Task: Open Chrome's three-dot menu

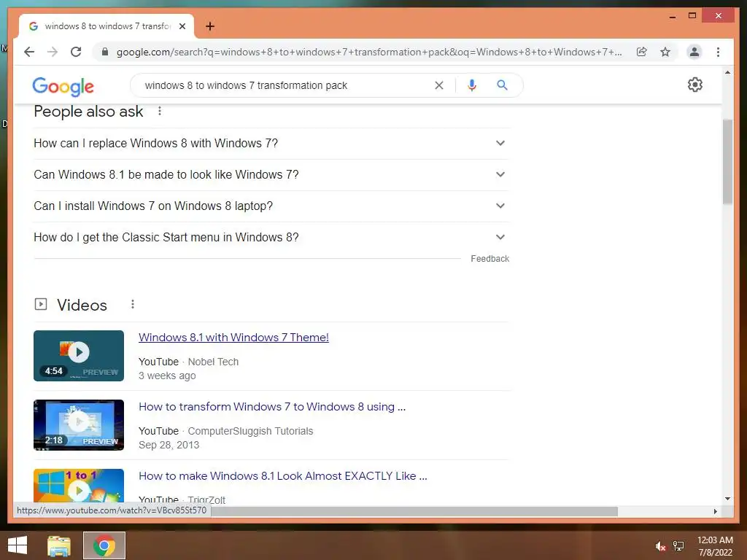Action: [718, 52]
